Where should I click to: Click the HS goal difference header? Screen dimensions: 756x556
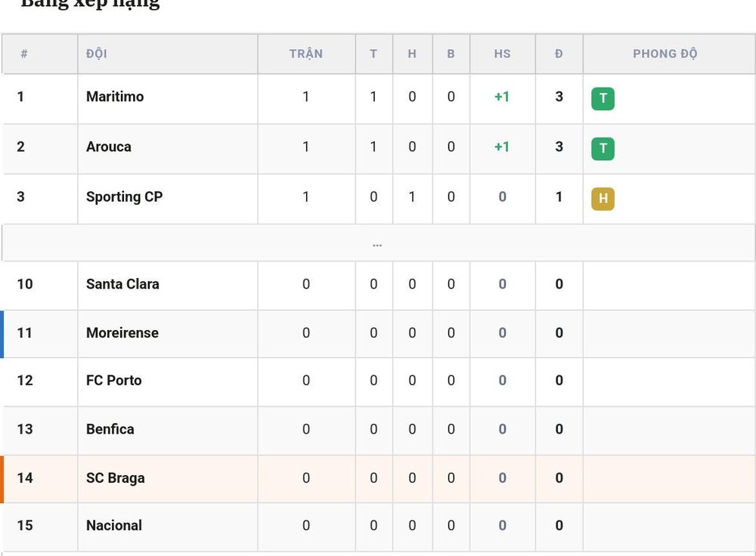click(503, 54)
